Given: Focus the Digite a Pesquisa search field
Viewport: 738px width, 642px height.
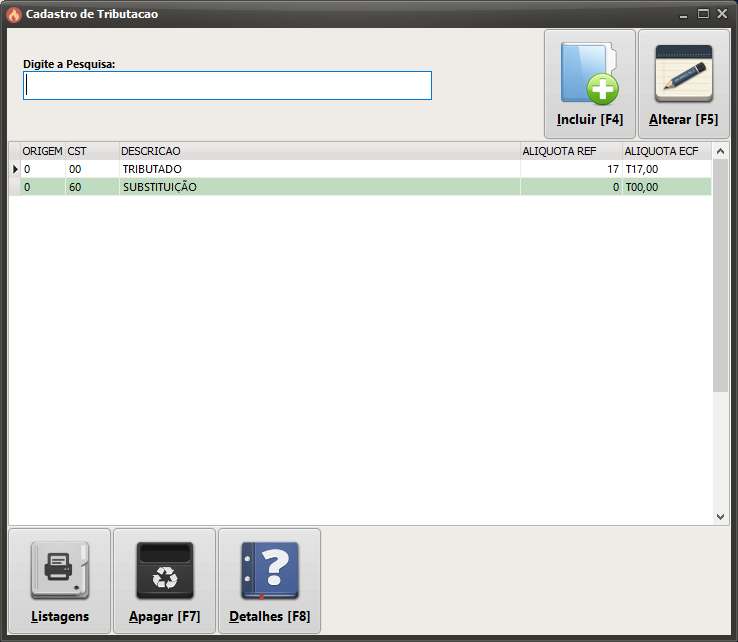Looking at the screenshot, I should tap(227, 86).
